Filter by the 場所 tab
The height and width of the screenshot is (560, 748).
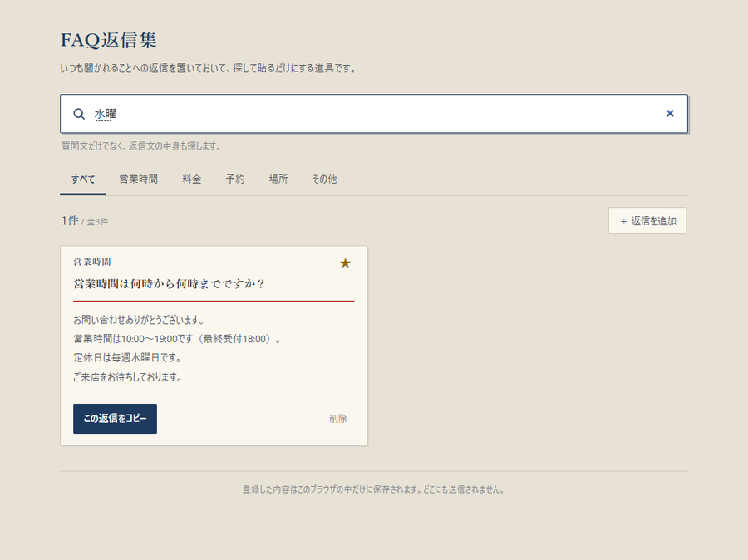point(278,179)
